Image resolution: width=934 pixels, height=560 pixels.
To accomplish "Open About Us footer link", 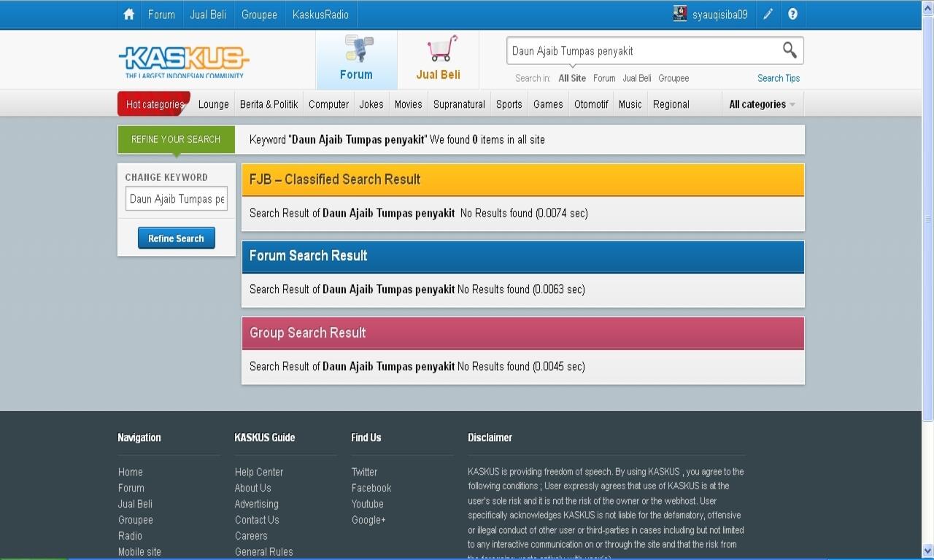I will click(x=252, y=488).
